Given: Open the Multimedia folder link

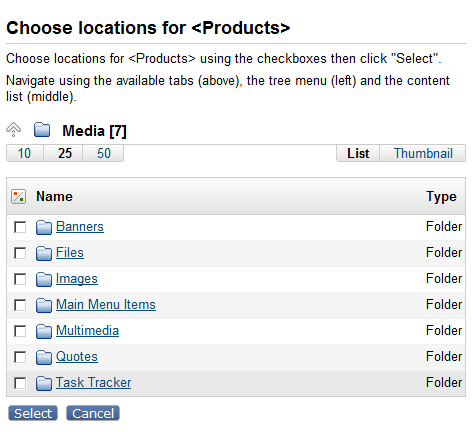Looking at the screenshot, I should 87,331.
